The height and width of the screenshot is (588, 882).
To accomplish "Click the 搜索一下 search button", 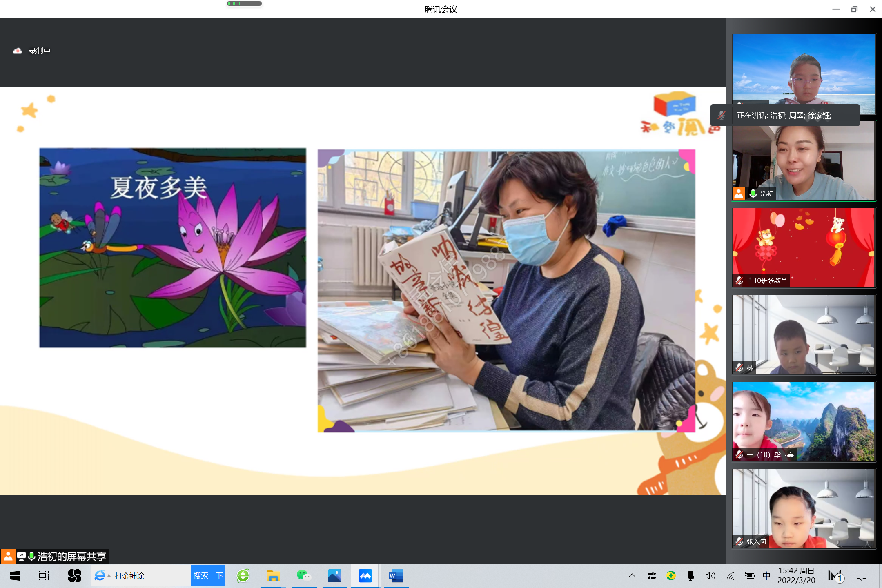I will coord(208,576).
